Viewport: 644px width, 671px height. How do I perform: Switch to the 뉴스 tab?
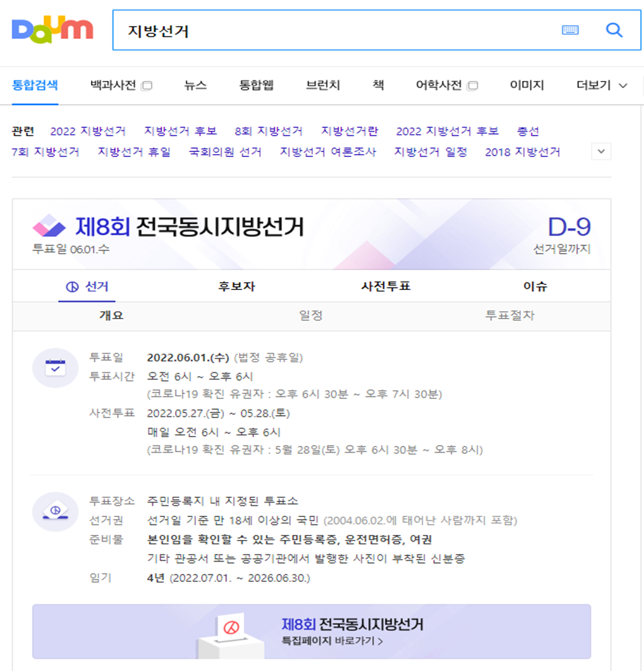click(195, 85)
